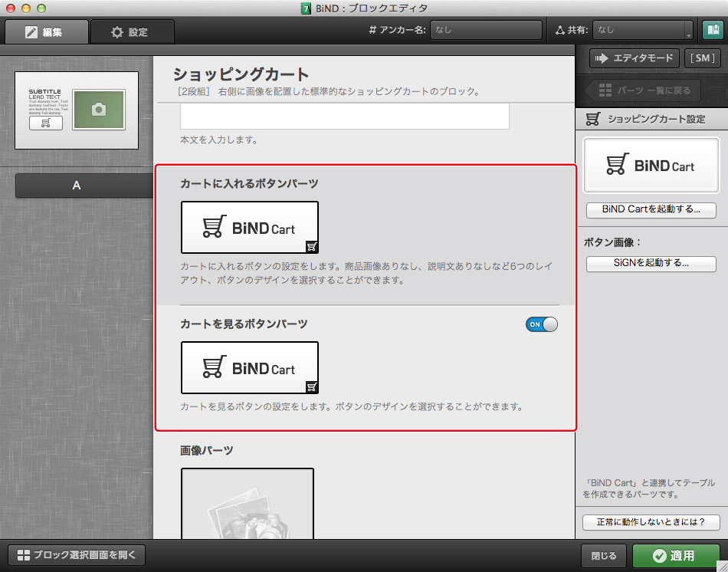Select the カートを見るボタン BiND Cart part

[x=250, y=367]
